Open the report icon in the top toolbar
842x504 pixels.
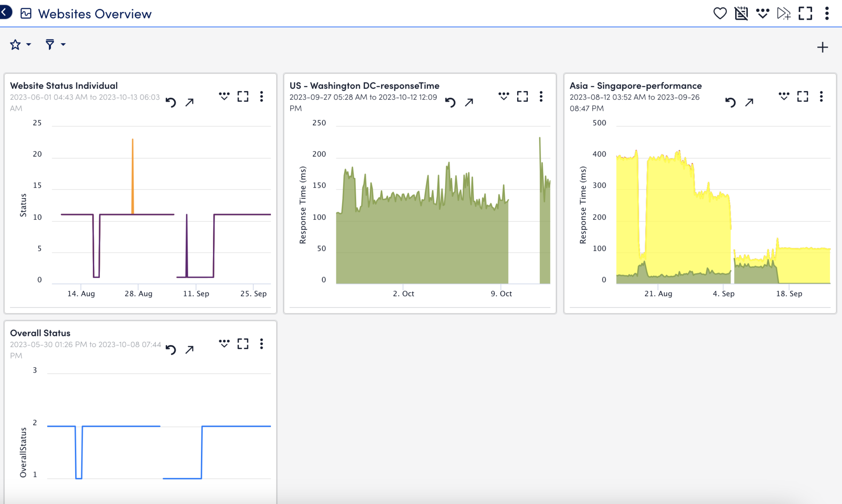[741, 13]
